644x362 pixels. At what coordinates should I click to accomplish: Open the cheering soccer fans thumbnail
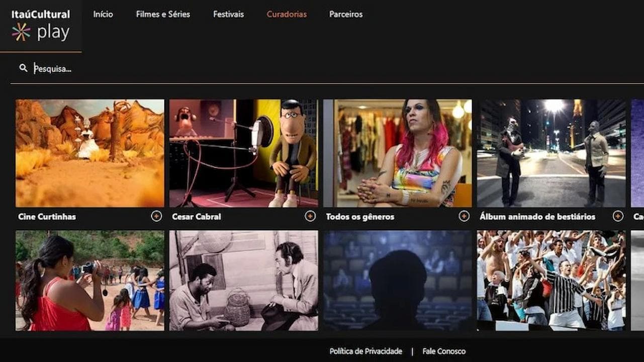click(x=551, y=281)
